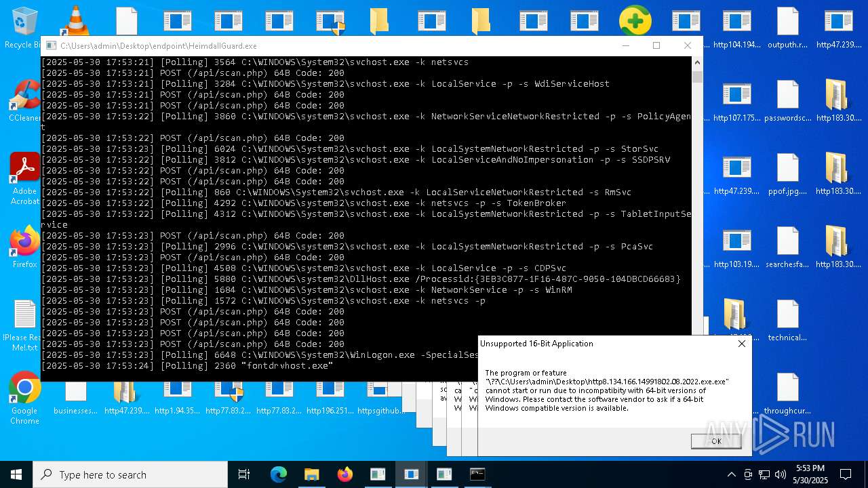The image size is (868, 488).
Task: Select the http1.94.35... desktop file
Action: pos(177,399)
